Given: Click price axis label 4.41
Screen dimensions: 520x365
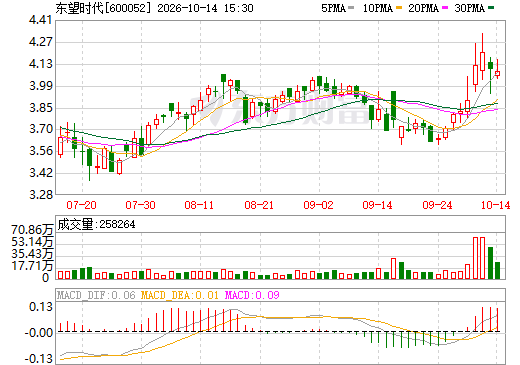Looking at the screenshot, I should click(x=41, y=20).
